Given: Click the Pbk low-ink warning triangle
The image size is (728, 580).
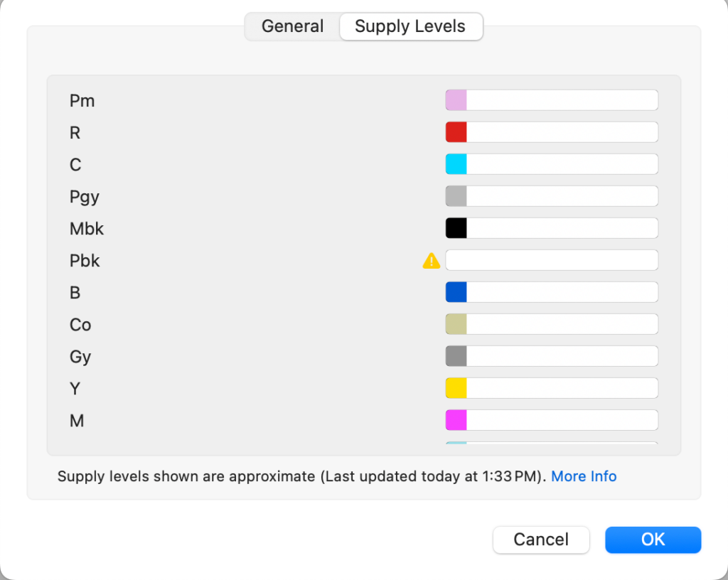Looking at the screenshot, I should coord(431,260).
